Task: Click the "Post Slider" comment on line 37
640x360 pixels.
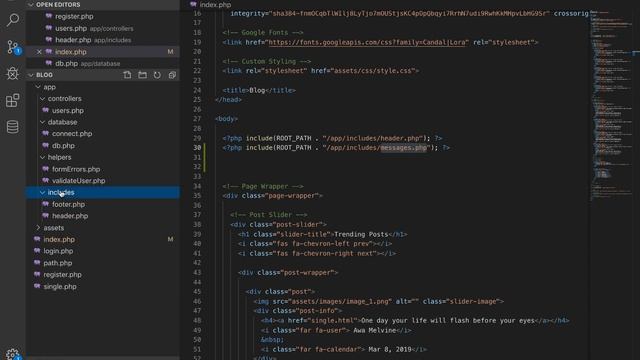Action: [269, 215]
